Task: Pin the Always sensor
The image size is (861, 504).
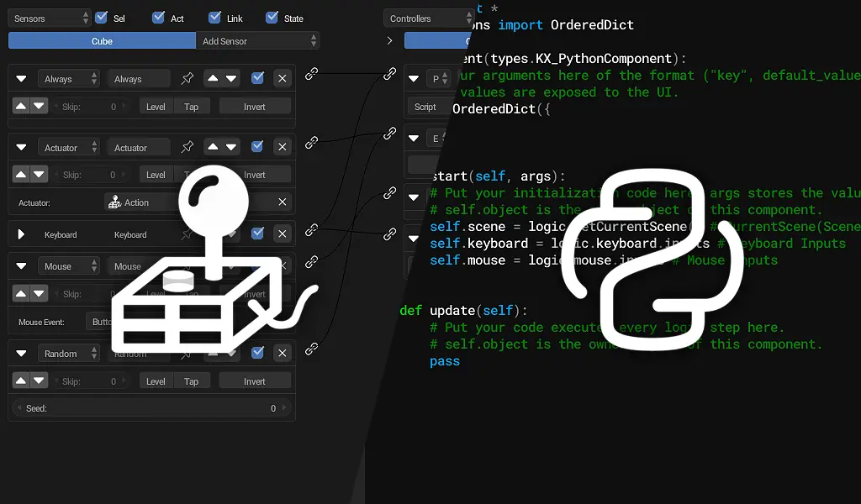Action: pyautogui.click(x=187, y=78)
